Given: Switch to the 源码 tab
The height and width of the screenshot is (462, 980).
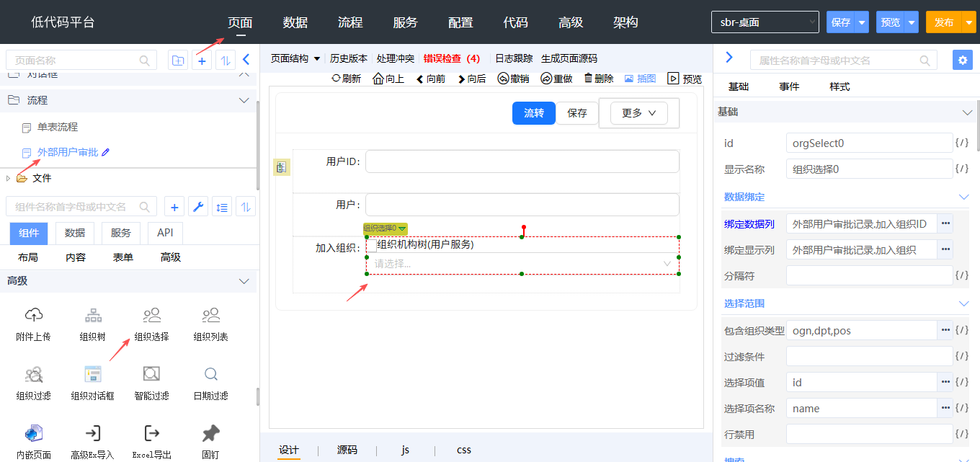Looking at the screenshot, I should click(x=347, y=450).
